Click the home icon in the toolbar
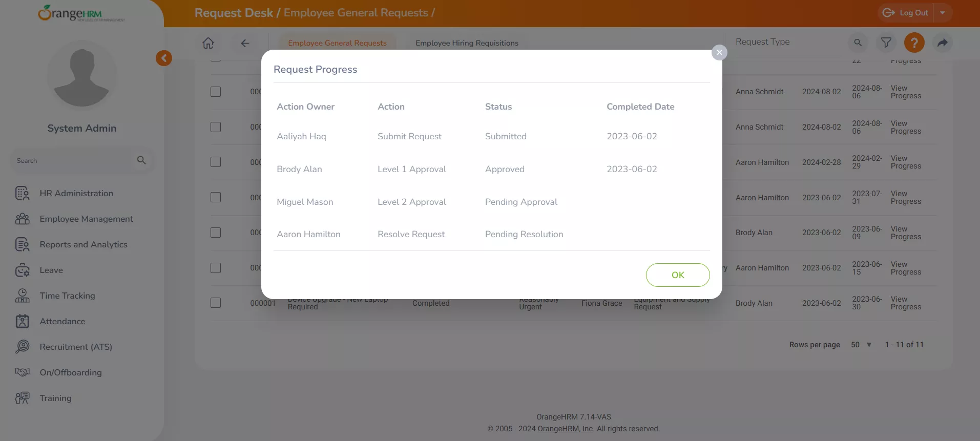 [208, 43]
